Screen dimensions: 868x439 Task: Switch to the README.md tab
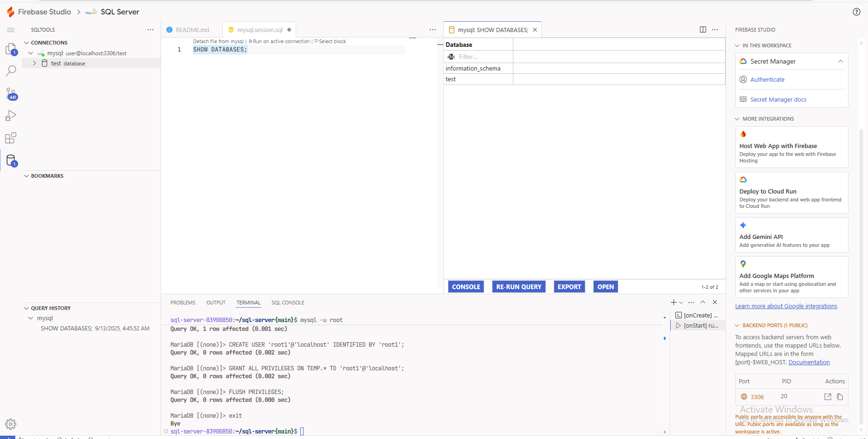point(192,30)
